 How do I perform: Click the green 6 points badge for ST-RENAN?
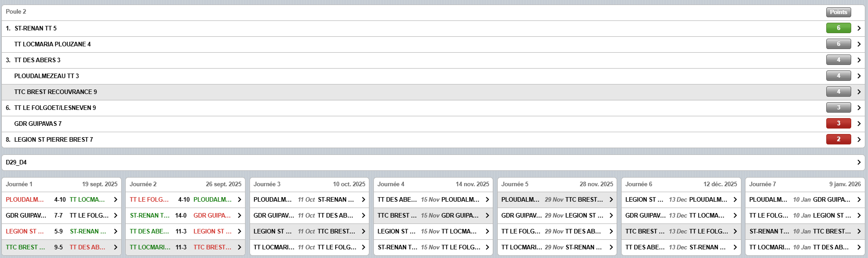838,28
